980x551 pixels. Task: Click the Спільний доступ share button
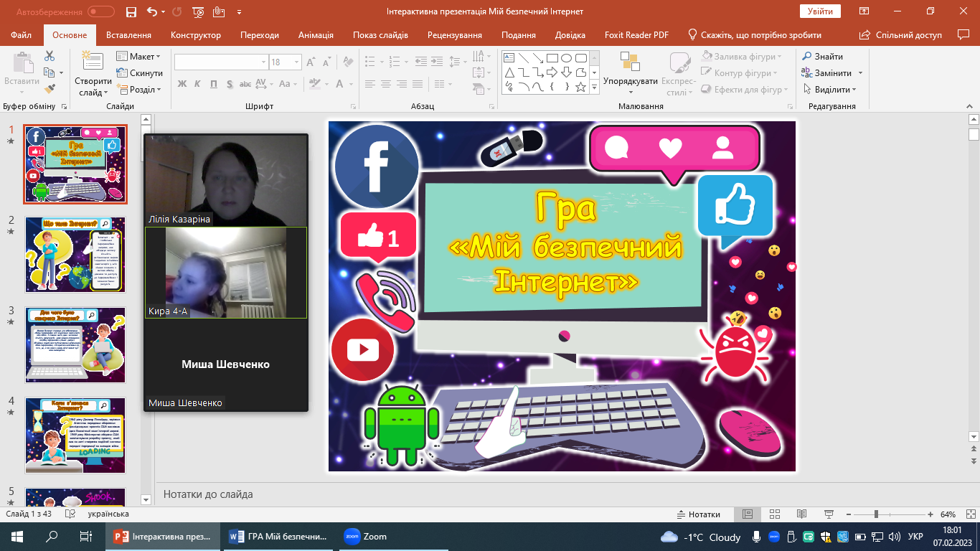click(x=902, y=34)
